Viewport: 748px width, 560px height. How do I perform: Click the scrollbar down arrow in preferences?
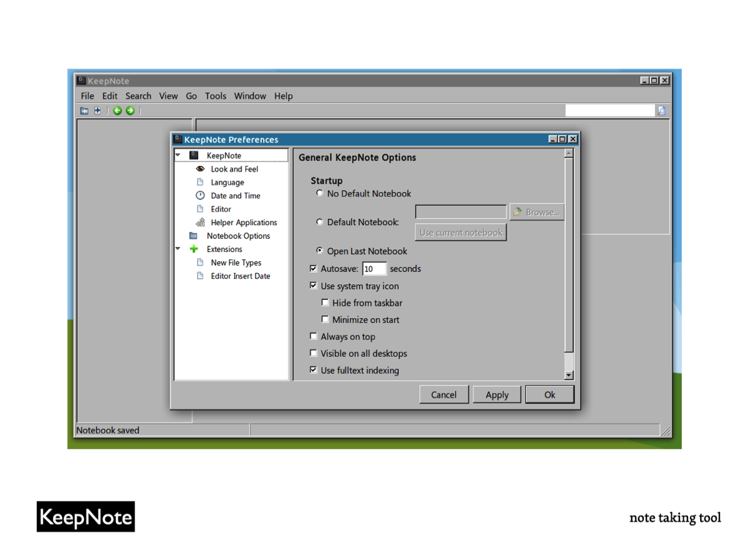(x=568, y=375)
